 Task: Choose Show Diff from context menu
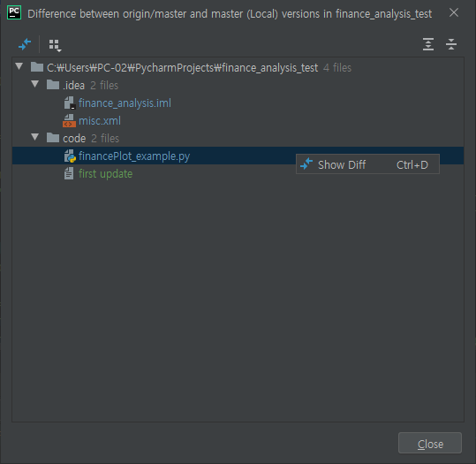[367, 164]
